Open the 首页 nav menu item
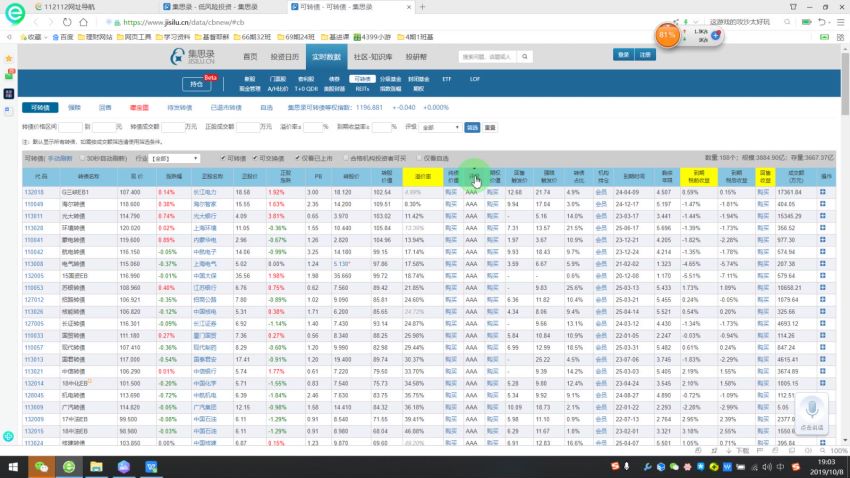The width and height of the screenshot is (850, 478). (x=250, y=56)
